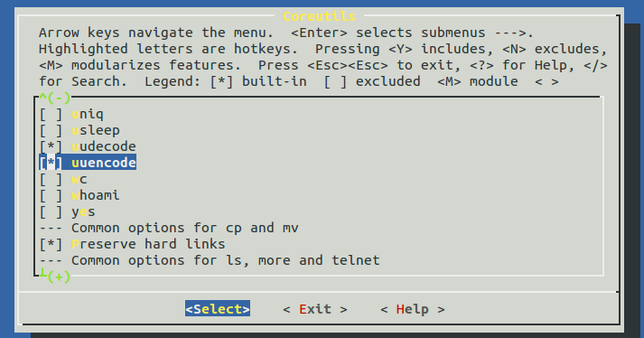This screenshot has width=644, height=338.
Task: Open the Help button
Action: [x=413, y=309]
